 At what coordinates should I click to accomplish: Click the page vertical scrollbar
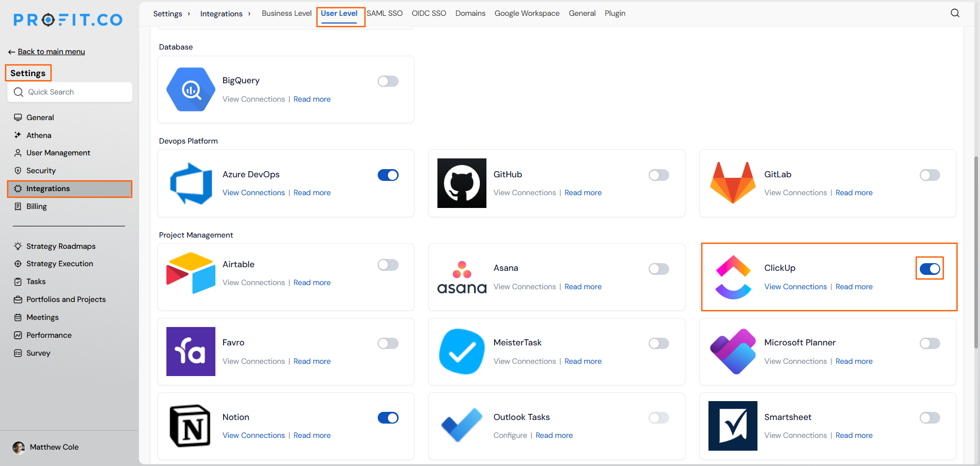click(x=976, y=252)
